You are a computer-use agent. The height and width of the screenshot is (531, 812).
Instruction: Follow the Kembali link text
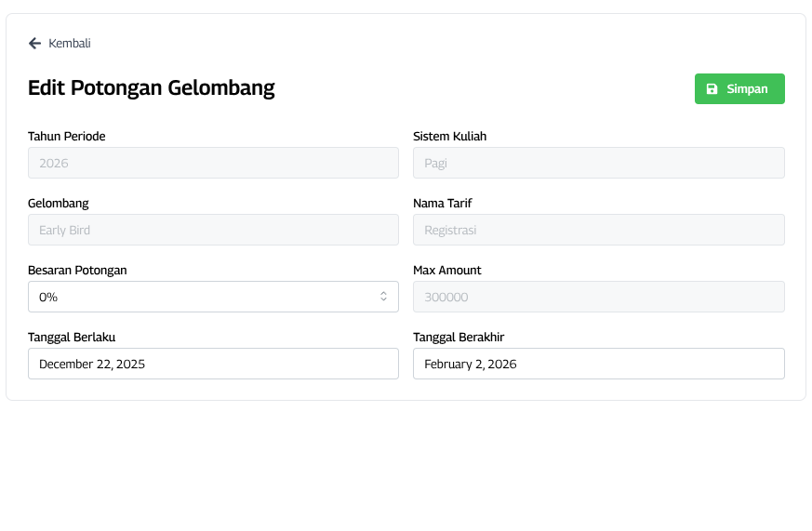pyautogui.click(x=70, y=43)
